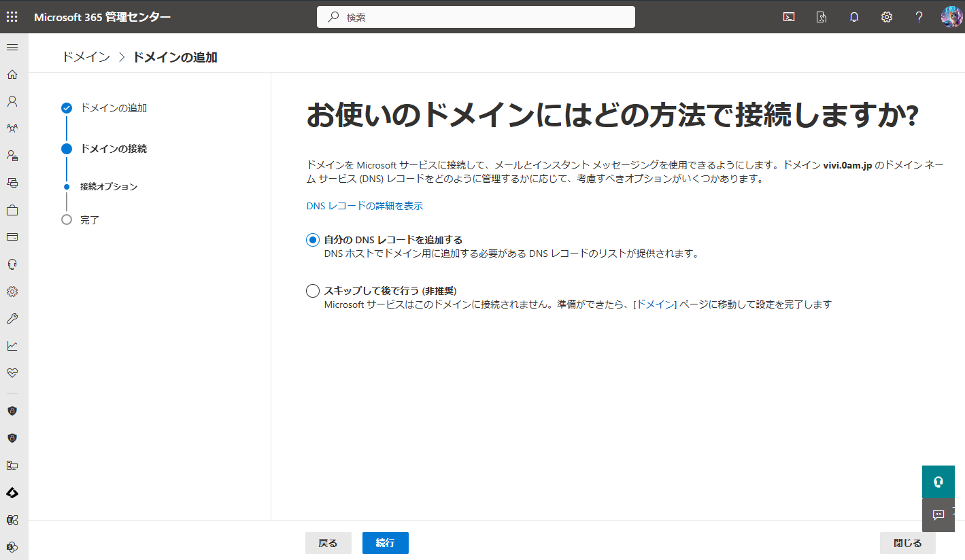Image resolution: width=965 pixels, height=560 pixels.
Task: Open Health heart icon in sidebar
Action: tap(12, 373)
